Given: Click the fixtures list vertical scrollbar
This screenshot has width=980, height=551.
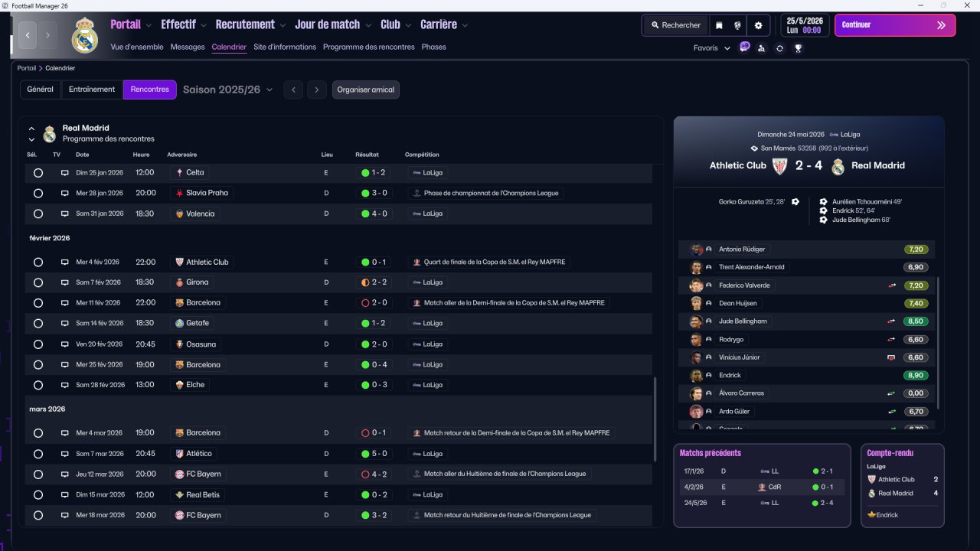Looking at the screenshot, I should (655, 419).
